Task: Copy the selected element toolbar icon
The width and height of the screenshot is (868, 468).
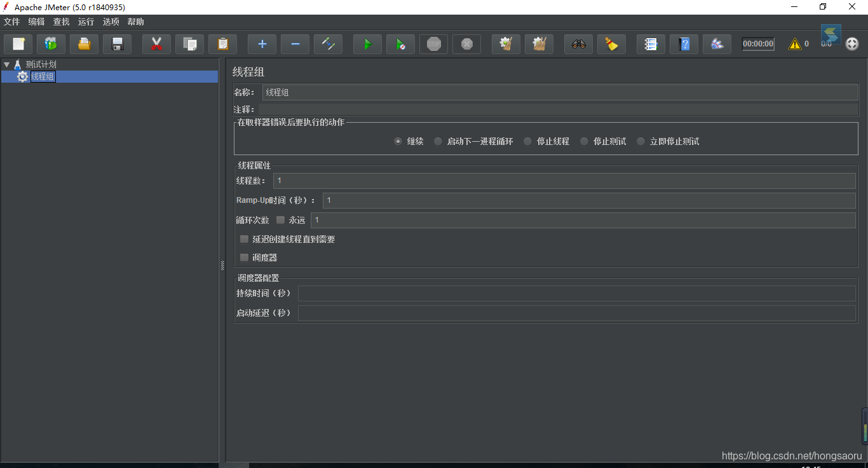Action: [x=189, y=44]
